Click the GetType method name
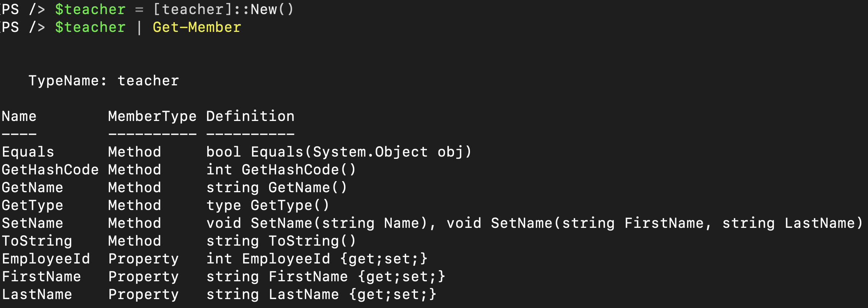 [33, 205]
